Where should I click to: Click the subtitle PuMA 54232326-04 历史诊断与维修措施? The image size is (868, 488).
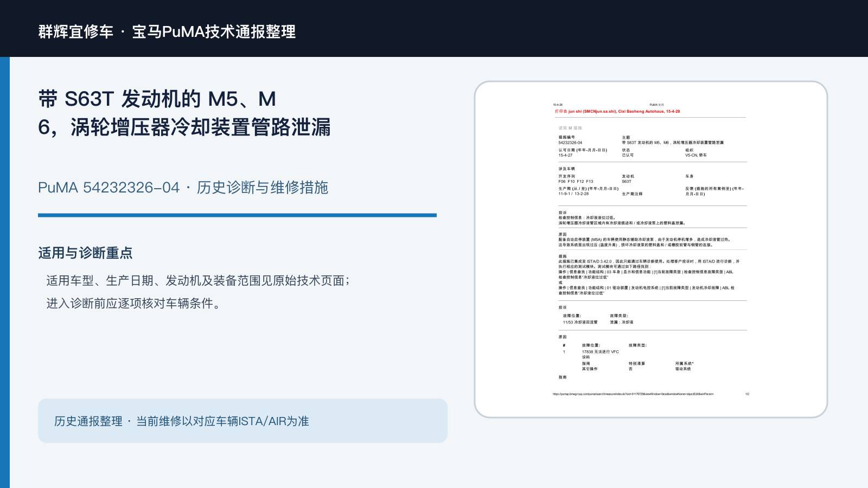tap(183, 188)
